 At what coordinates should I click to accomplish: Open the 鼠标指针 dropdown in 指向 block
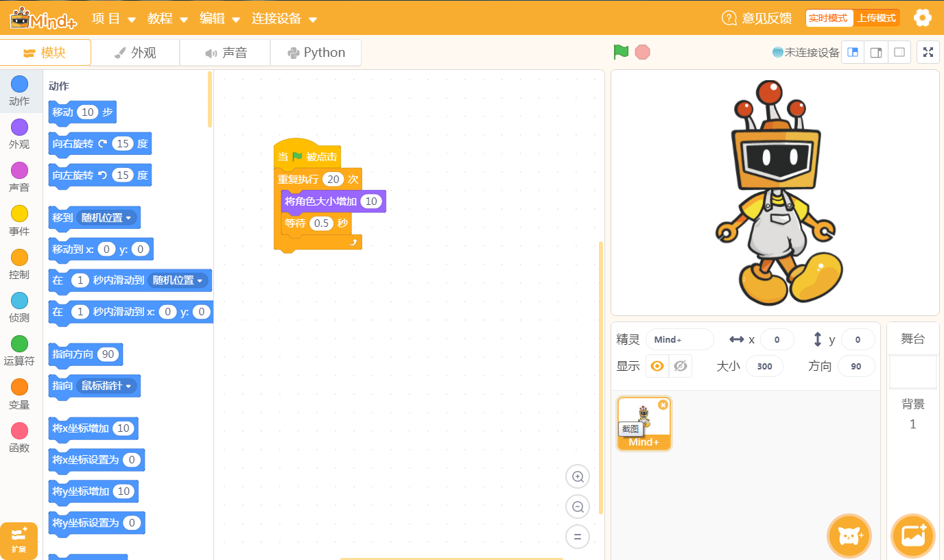(107, 386)
